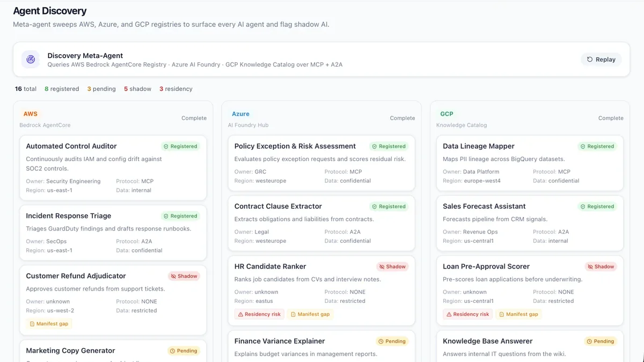Click 'AI Foundry Hub' subtitle under Azure
This screenshot has width=644, height=362.
point(248,125)
